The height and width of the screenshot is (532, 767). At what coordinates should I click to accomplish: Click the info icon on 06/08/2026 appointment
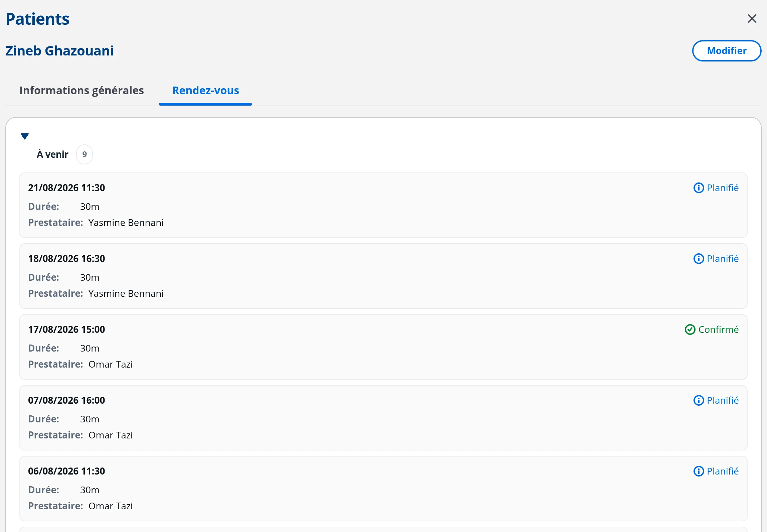click(x=699, y=471)
